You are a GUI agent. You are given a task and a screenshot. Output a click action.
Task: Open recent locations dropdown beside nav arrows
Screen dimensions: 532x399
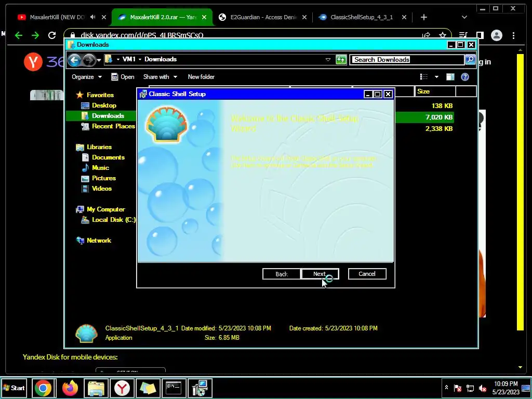point(99,60)
